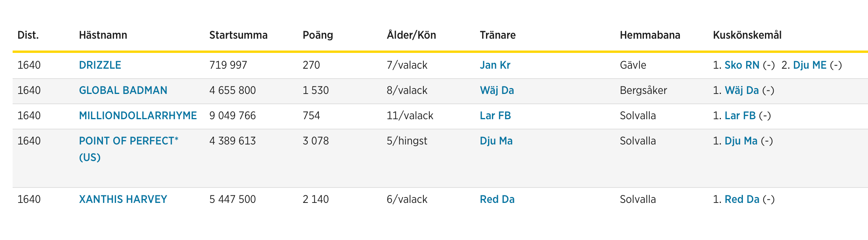
Task: Select Lar FB driver preference link
Action: [x=740, y=116]
